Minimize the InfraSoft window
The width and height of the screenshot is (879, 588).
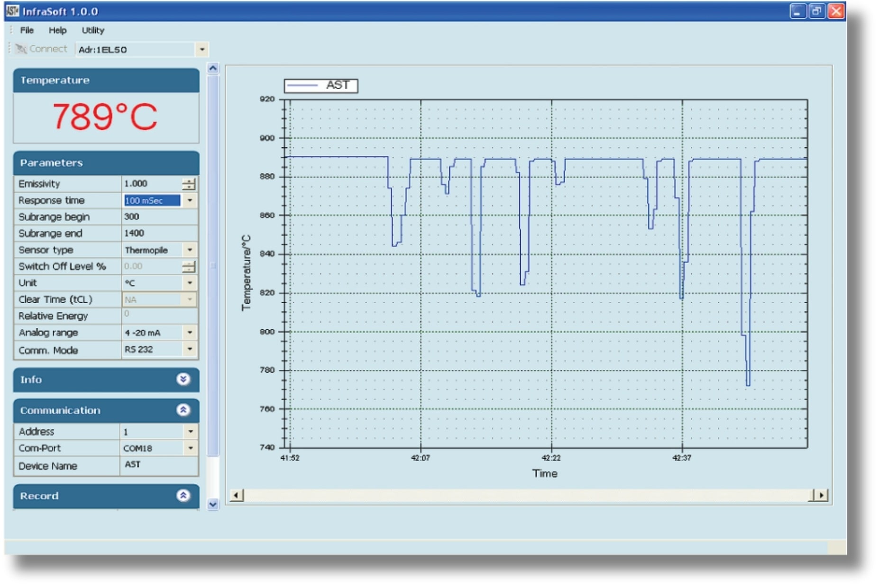coord(797,11)
